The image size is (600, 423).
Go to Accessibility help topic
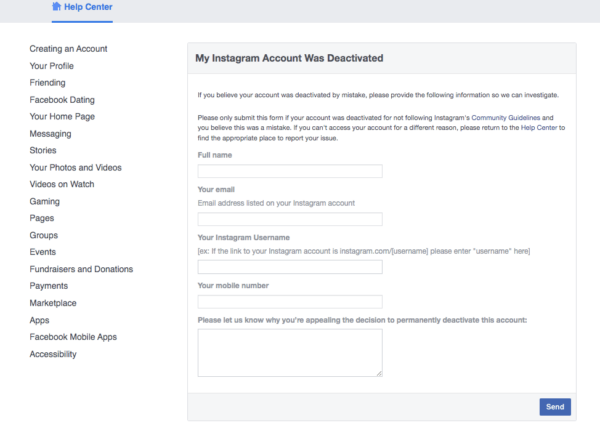52,354
